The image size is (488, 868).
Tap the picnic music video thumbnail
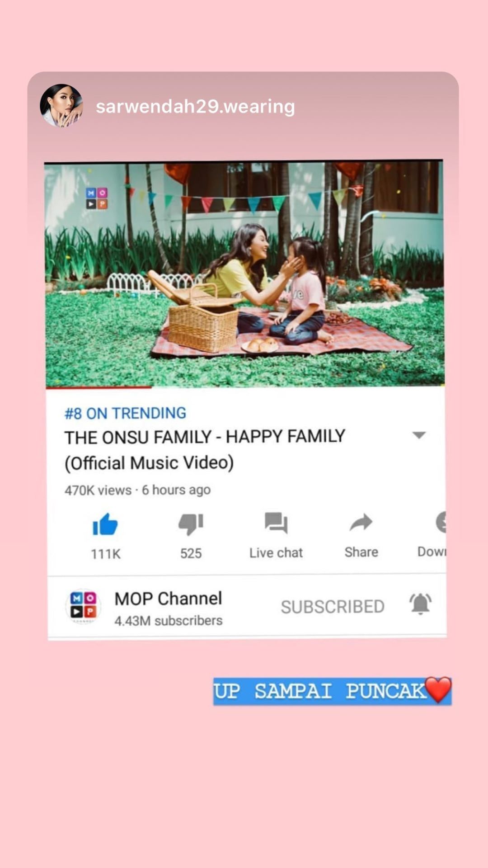(244, 274)
